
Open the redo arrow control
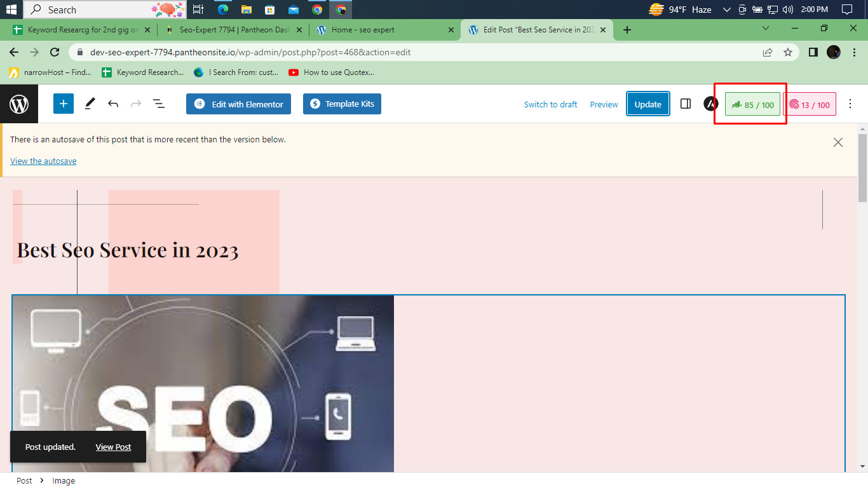(135, 103)
